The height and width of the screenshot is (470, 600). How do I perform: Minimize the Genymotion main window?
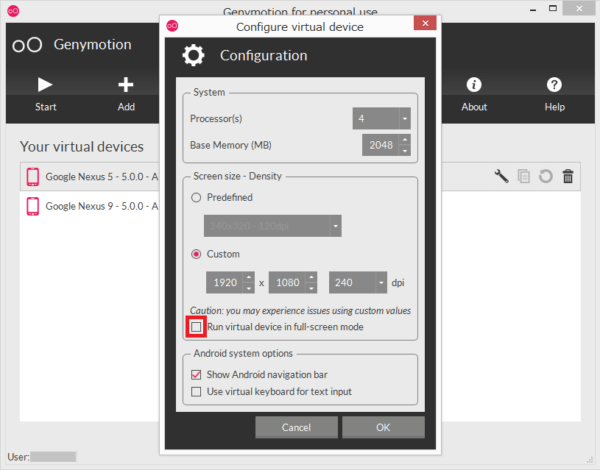click(x=533, y=9)
